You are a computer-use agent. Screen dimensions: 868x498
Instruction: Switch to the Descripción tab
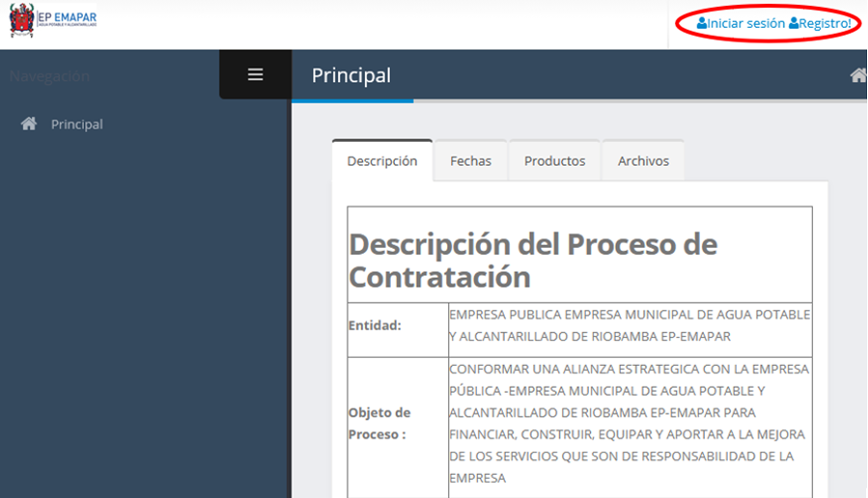pyautogui.click(x=382, y=161)
